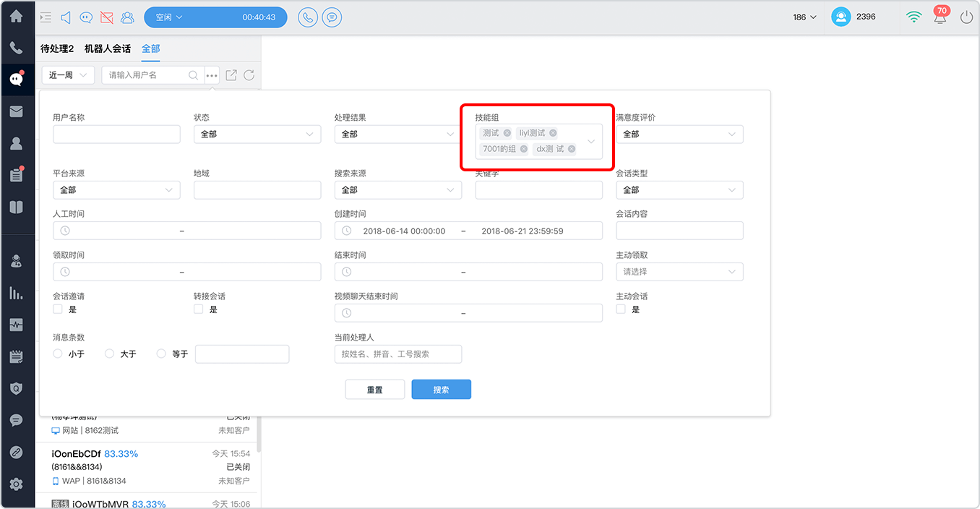Click the 重置 button

tap(375, 389)
